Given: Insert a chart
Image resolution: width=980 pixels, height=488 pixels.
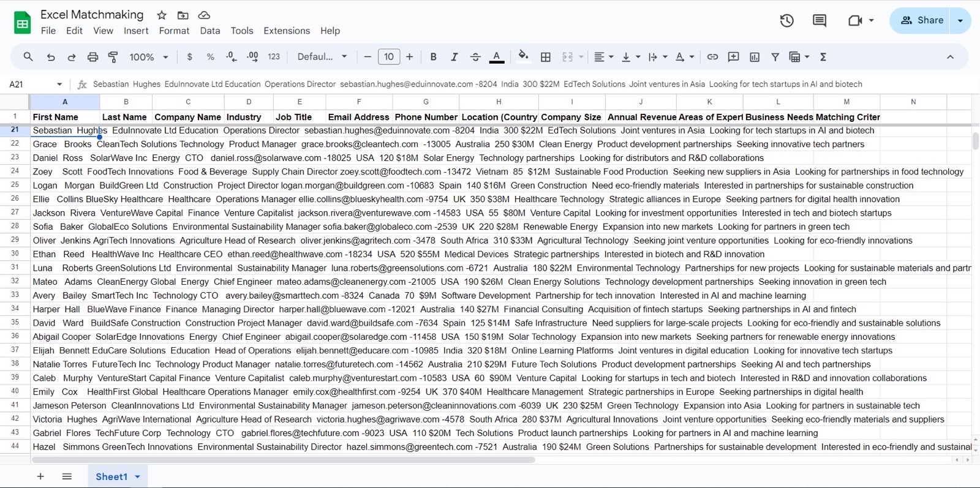Looking at the screenshot, I should [755, 57].
